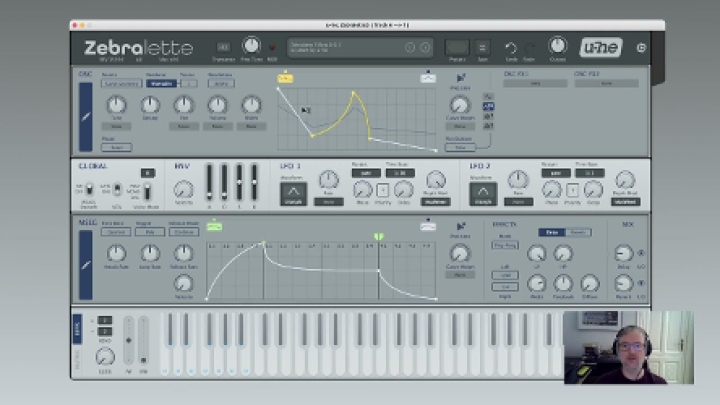Toggle the Reverb mix power button

641,283
